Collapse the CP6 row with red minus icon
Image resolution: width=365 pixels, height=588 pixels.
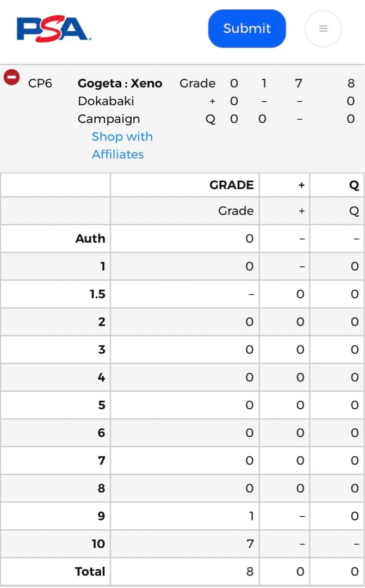(x=11, y=77)
